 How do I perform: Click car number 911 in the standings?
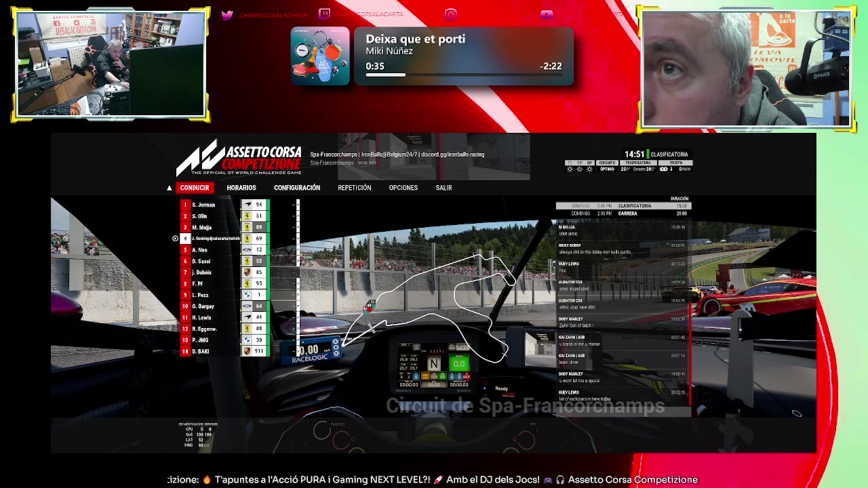pyautogui.click(x=259, y=351)
